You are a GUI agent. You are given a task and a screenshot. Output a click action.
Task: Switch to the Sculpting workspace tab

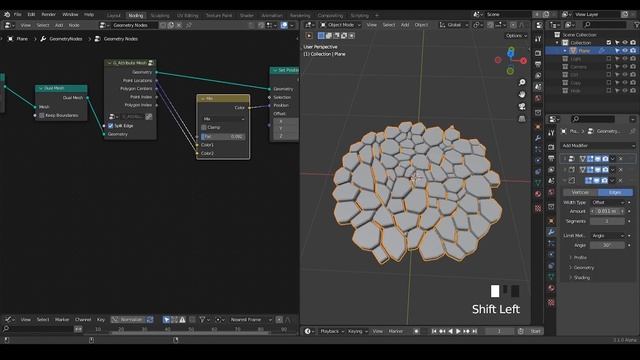[x=160, y=16]
